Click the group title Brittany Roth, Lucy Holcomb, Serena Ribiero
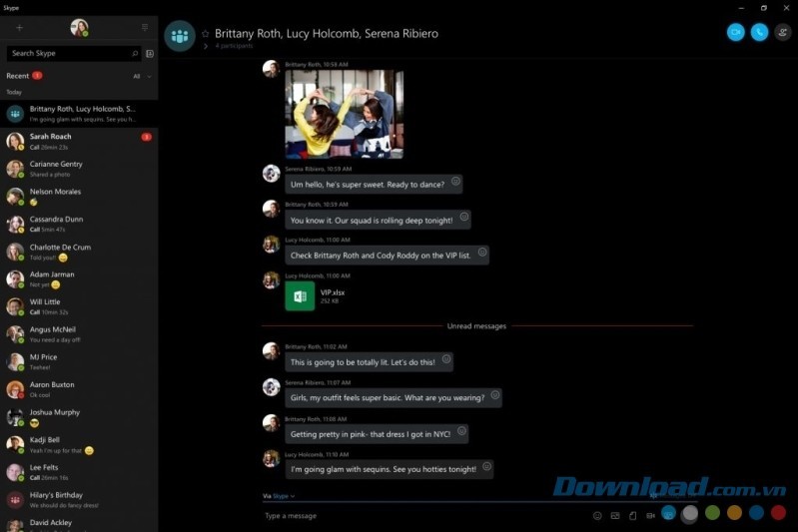 [327, 34]
